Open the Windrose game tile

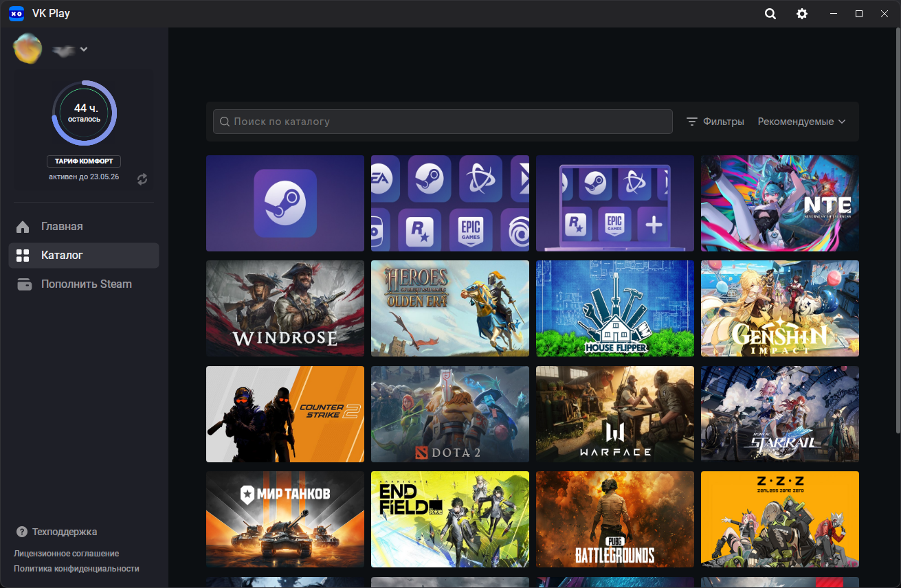(x=285, y=308)
